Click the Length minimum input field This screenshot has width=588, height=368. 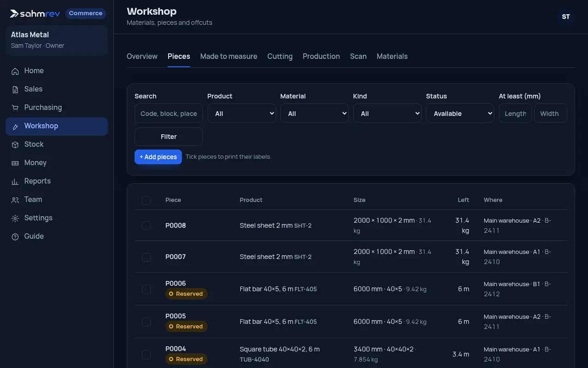point(515,114)
